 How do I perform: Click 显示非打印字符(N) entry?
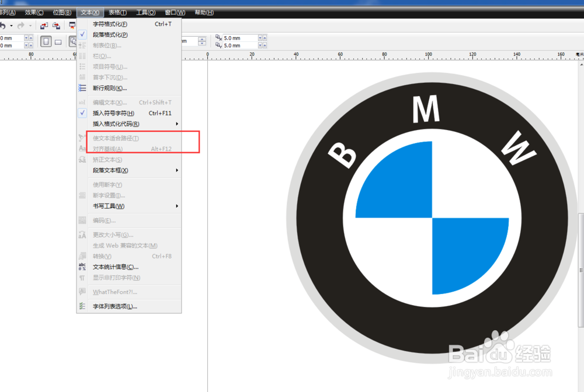click(x=129, y=278)
